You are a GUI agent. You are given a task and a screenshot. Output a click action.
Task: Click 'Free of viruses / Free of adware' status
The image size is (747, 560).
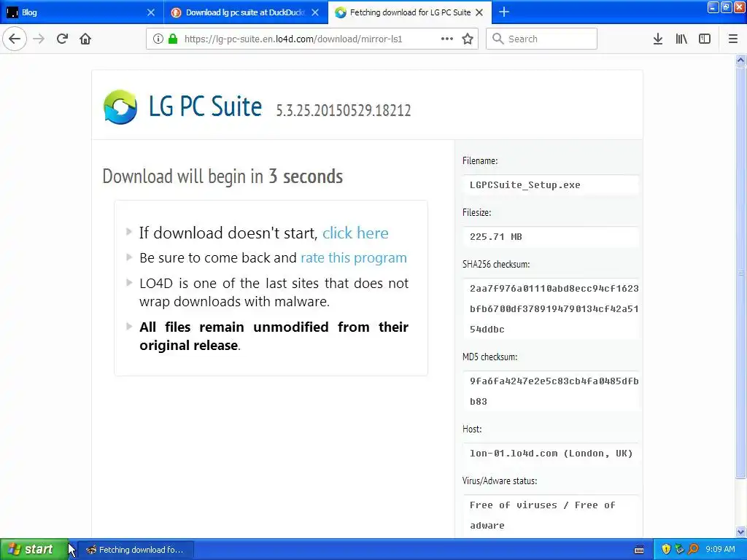[x=542, y=515]
